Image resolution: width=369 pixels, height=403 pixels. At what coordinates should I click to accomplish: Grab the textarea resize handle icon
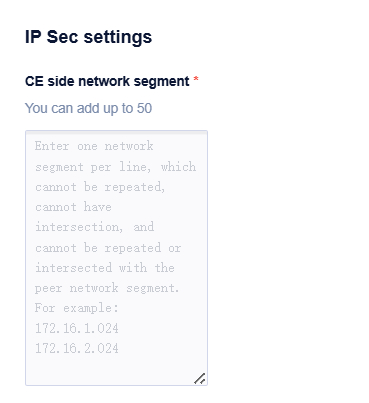[200, 379]
